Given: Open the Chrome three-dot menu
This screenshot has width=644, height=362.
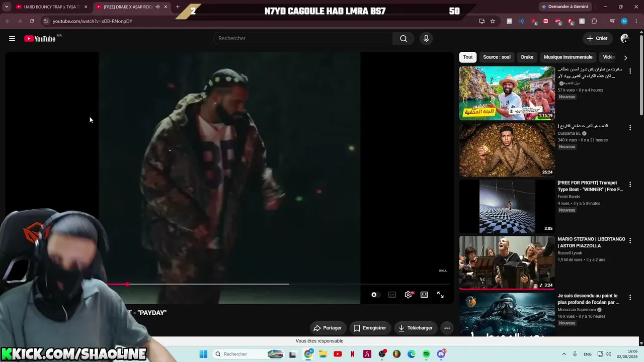Looking at the screenshot, I should click(x=635, y=21).
